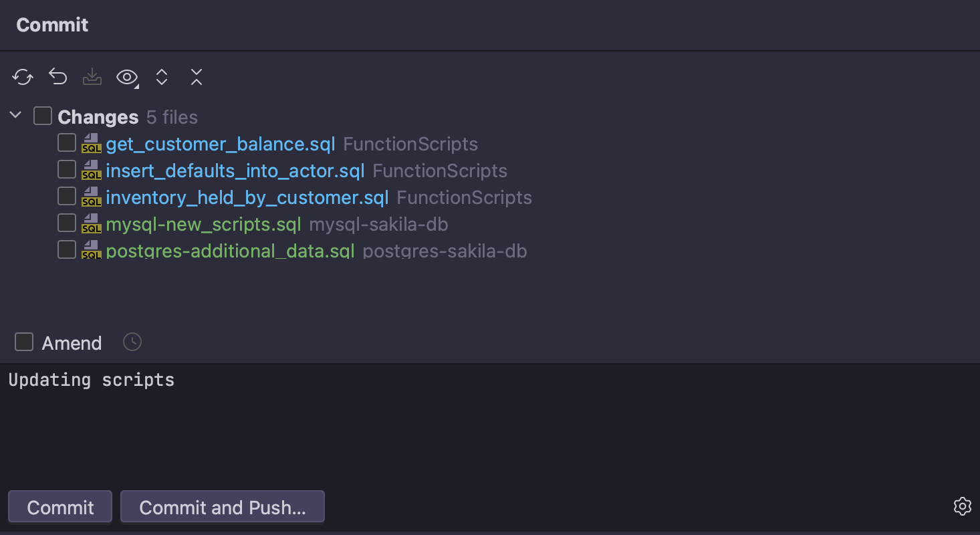Show commit message history via clock icon
Image resolution: width=980 pixels, height=535 pixels.
point(132,342)
